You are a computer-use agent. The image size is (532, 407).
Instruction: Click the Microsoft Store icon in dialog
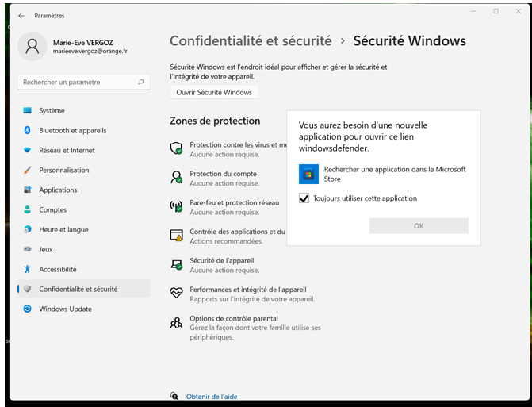pos(308,174)
